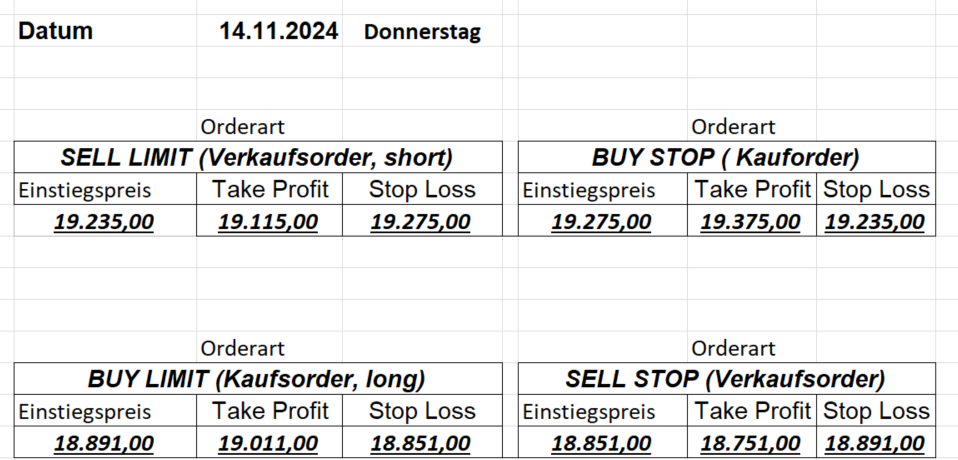Click the SELL LIMIT Stop Loss value 19.275,00

click(x=420, y=222)
